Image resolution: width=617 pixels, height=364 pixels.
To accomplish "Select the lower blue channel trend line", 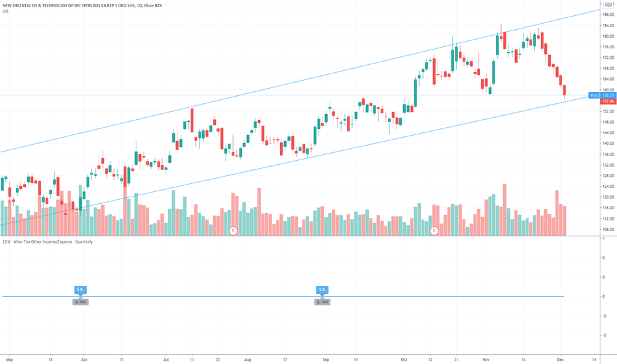I will click(299, 159).
